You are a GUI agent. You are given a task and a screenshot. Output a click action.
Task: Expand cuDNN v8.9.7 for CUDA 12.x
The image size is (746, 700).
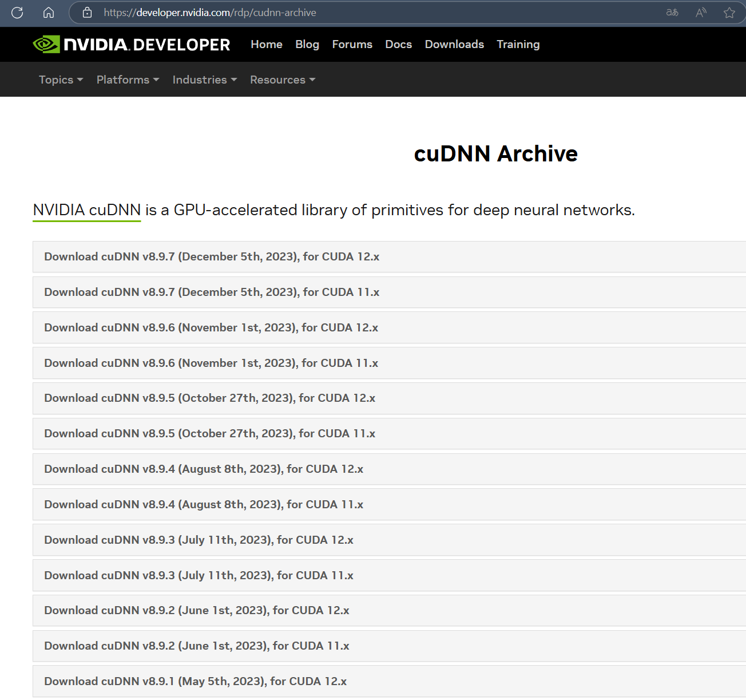click(389, 256)
